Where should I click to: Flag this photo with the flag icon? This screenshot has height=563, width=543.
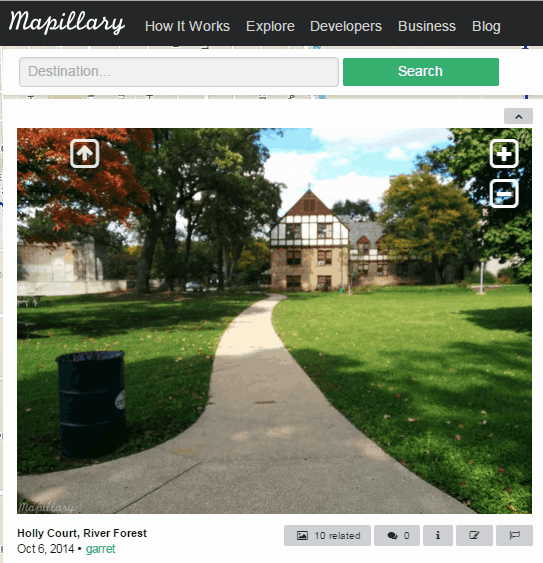point(514,535)
